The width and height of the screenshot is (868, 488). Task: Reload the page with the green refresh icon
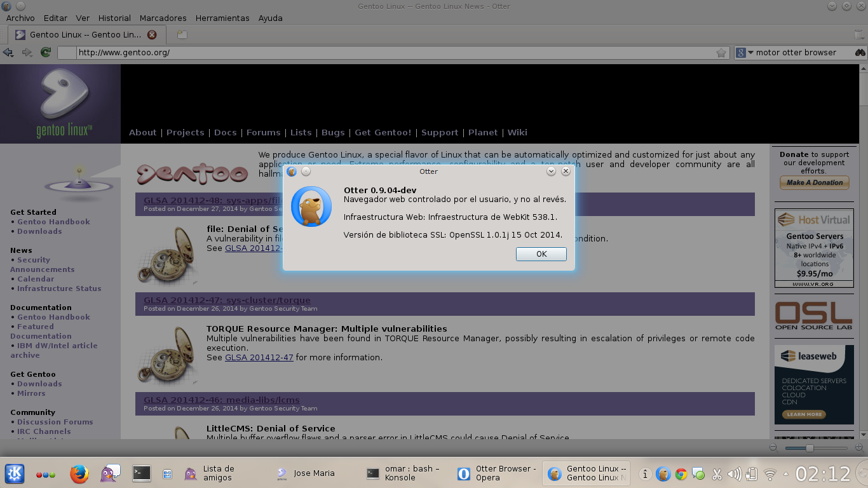coord(46,53)
